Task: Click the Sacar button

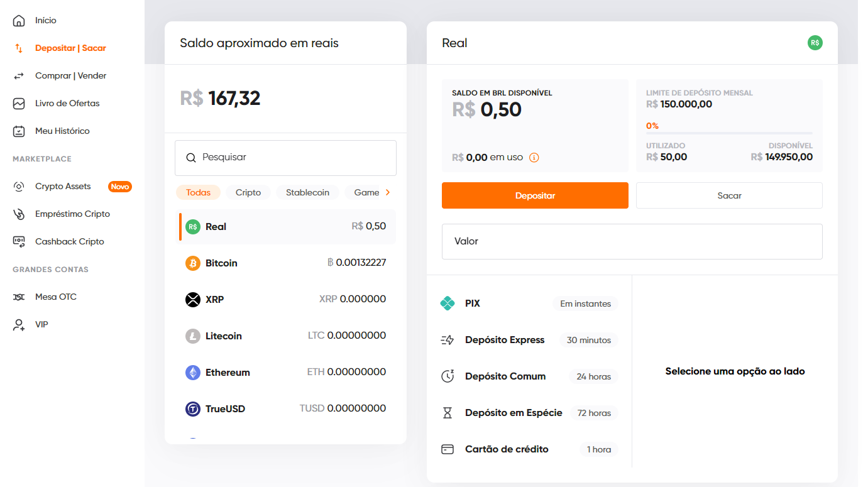Action: click(729, 195)
